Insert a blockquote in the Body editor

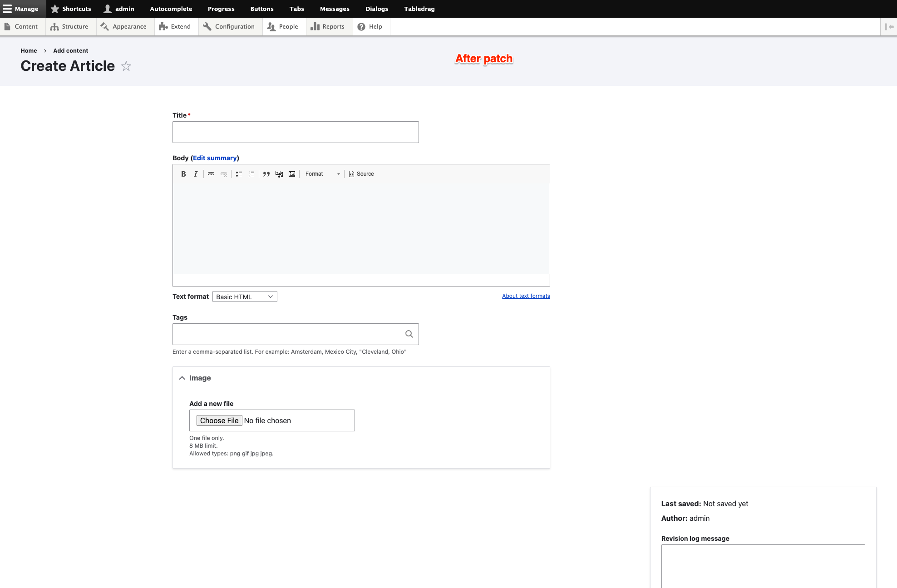tap(266, 174)
